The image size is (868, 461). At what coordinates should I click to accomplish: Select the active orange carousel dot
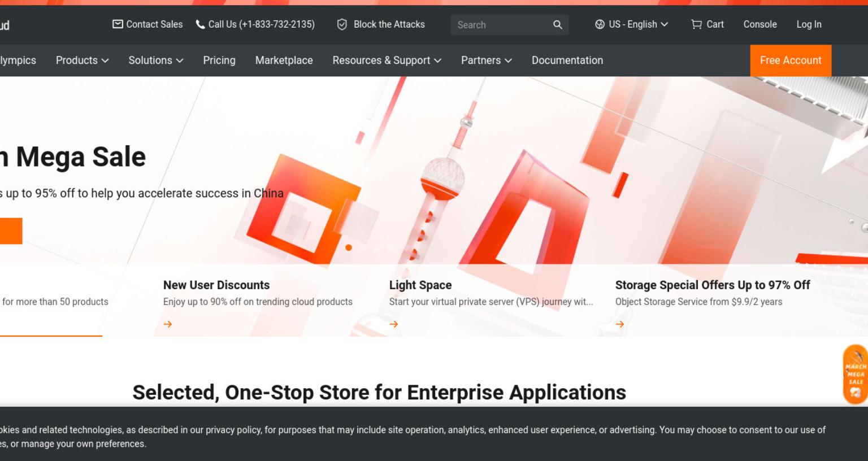349,247
